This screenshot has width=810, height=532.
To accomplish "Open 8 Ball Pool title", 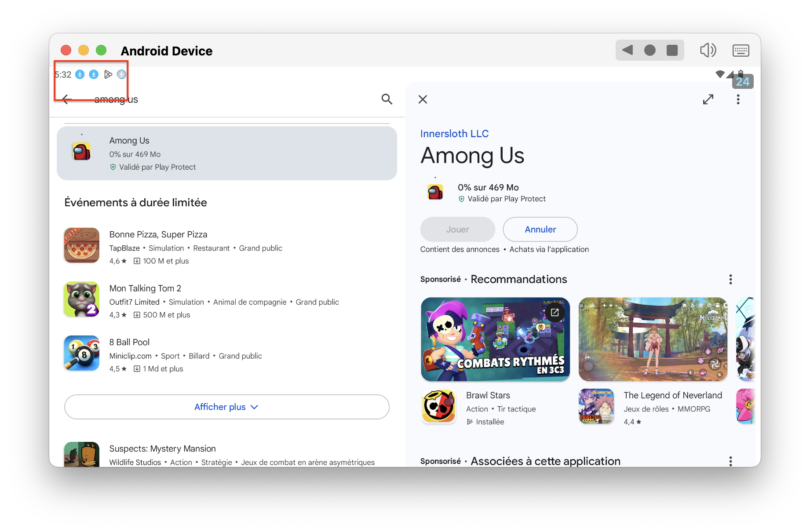I will click(129, 342).
